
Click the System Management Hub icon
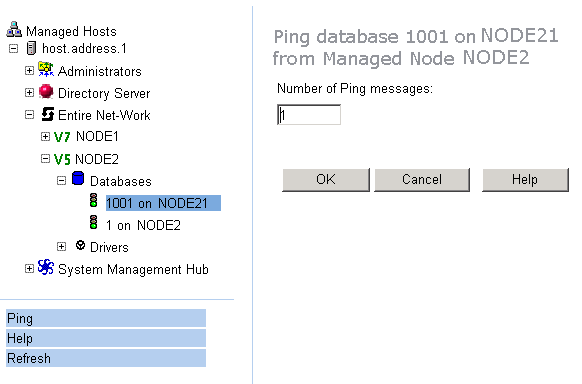tap(46, 267)
